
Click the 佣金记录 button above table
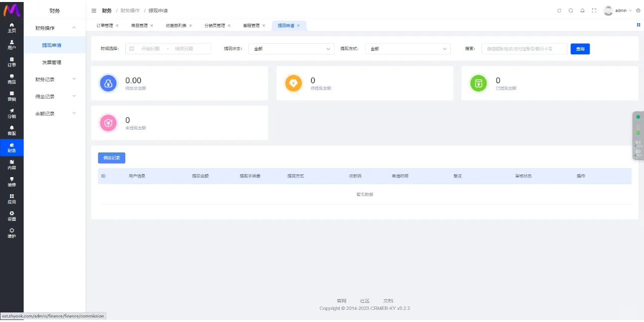coord(111,158)
